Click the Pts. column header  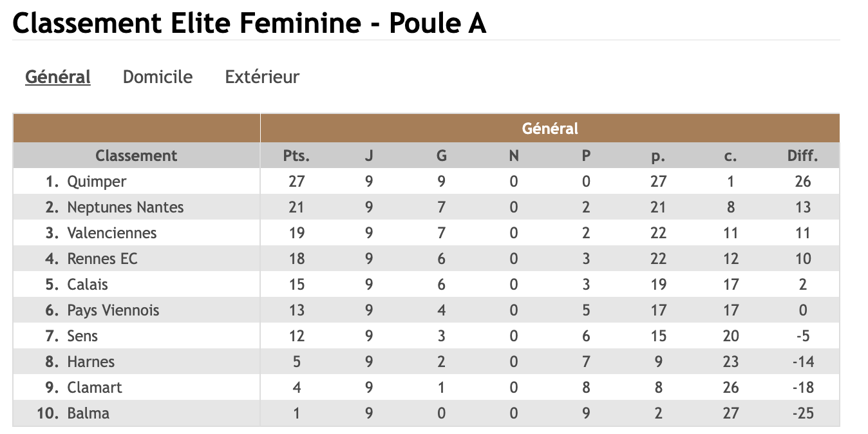pos(296,156)
